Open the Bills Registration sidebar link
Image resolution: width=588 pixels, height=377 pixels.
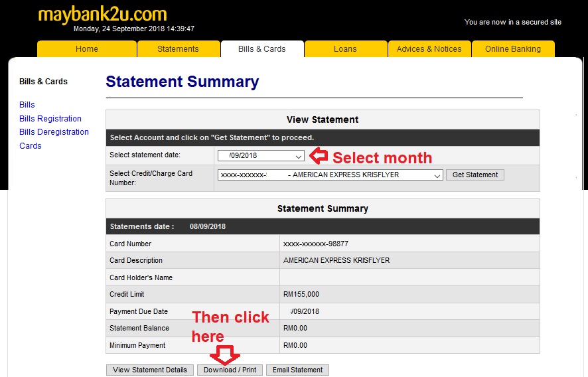[50, 119]
